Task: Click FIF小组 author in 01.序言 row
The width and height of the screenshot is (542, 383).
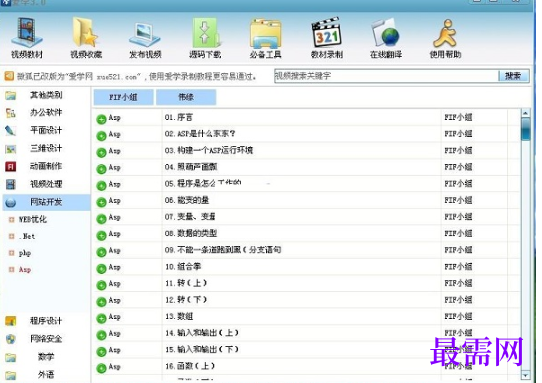Action: point(458,118)
